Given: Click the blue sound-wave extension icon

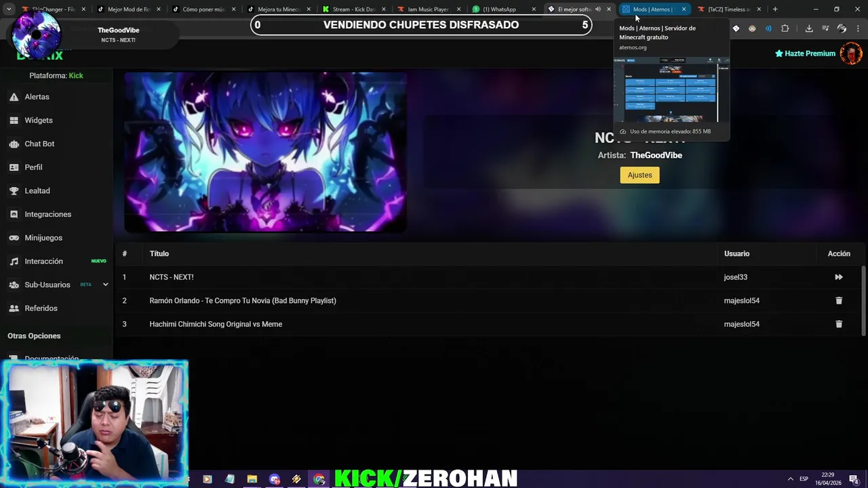Looking at the screenshot, I should [x=768, y=28].
